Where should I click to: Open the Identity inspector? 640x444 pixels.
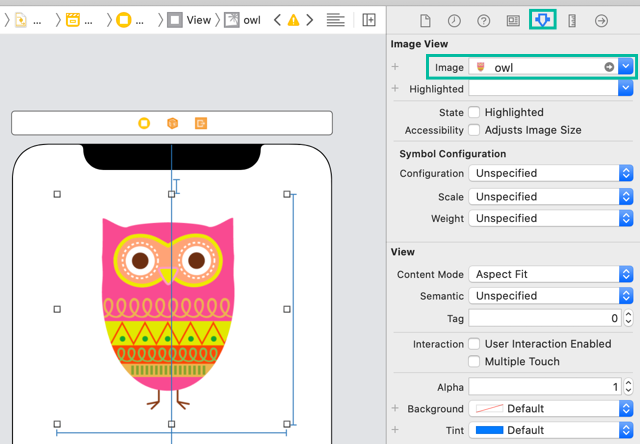pos(513,20)
